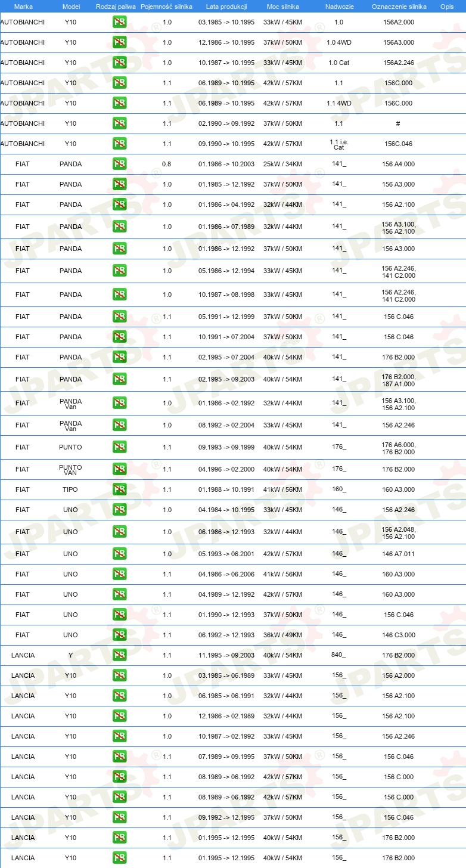Click the Moc silnika column header
This screenshot has width=466, height=868.
pyautogui.click(x=282, y=7)
